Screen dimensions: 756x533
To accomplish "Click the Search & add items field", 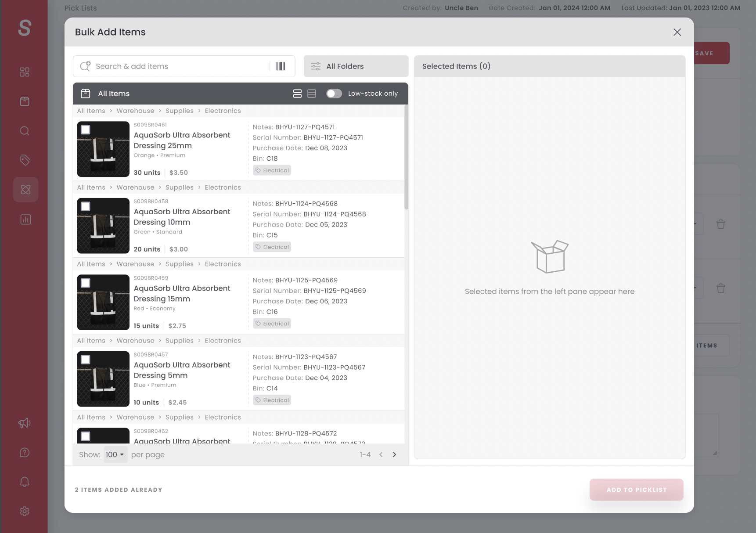I will click(176, 66).
